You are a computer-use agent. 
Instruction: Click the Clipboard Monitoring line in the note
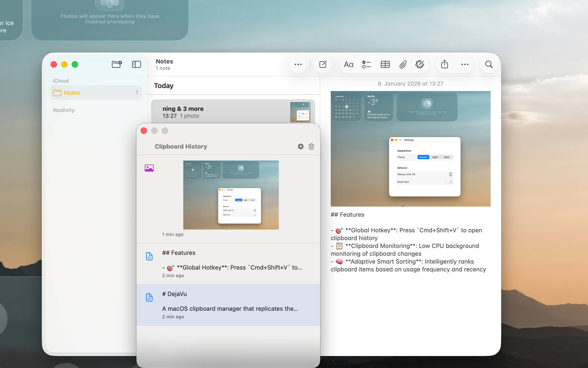point(405,250)
